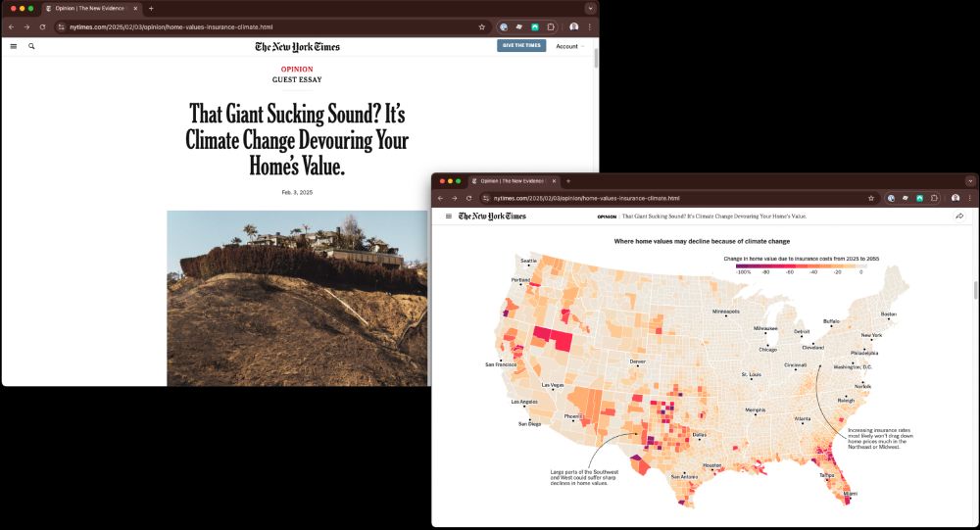Viewport: 980px width, 530px height.
Task: Click the Seattle label on the map
Action: click(x=528, y=261)
